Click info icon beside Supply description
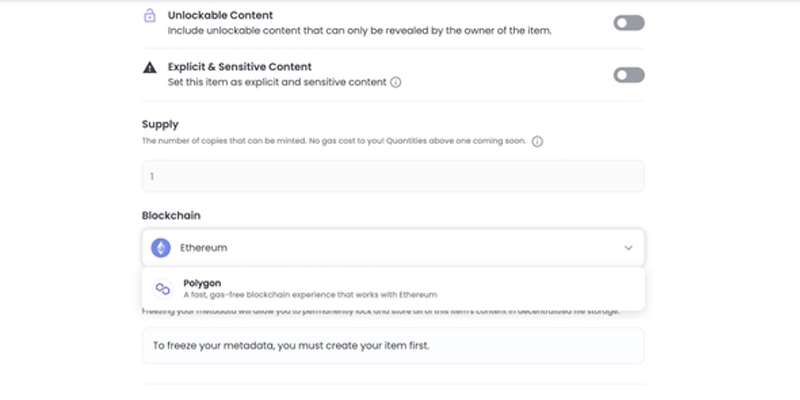The image size is (800, 400). pyautogui.click(x=537, y=142)
